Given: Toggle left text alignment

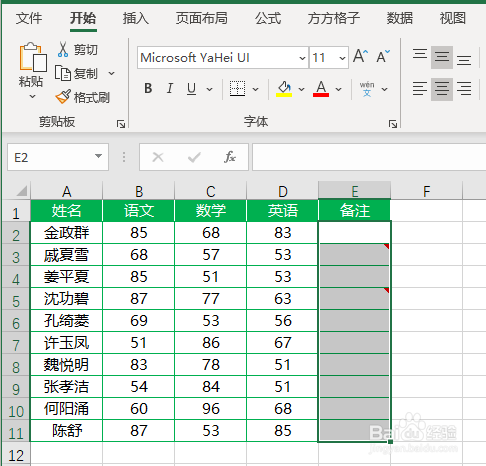Looking at the screenshot, I should (420, 89).
